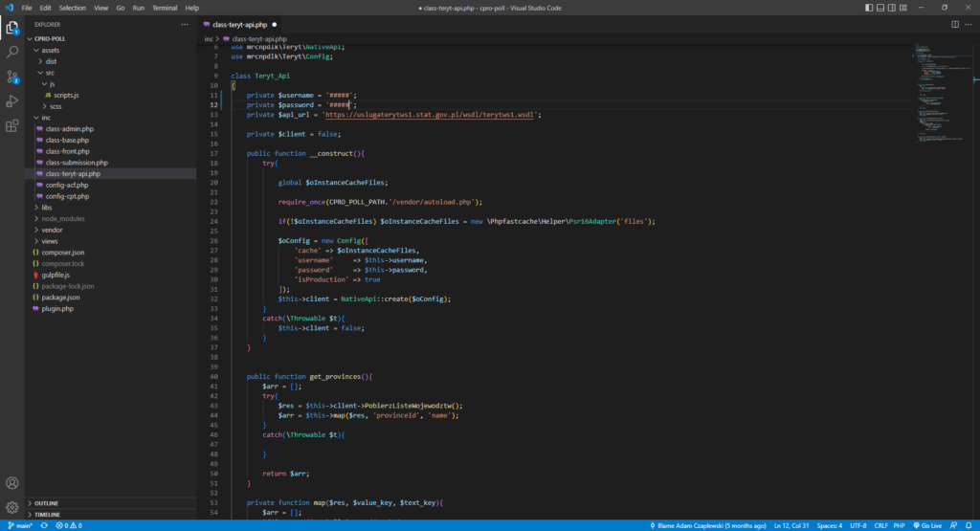Open Customize Layout icon
The height and width of the screenshot is (531, 980).
point(903,8)
